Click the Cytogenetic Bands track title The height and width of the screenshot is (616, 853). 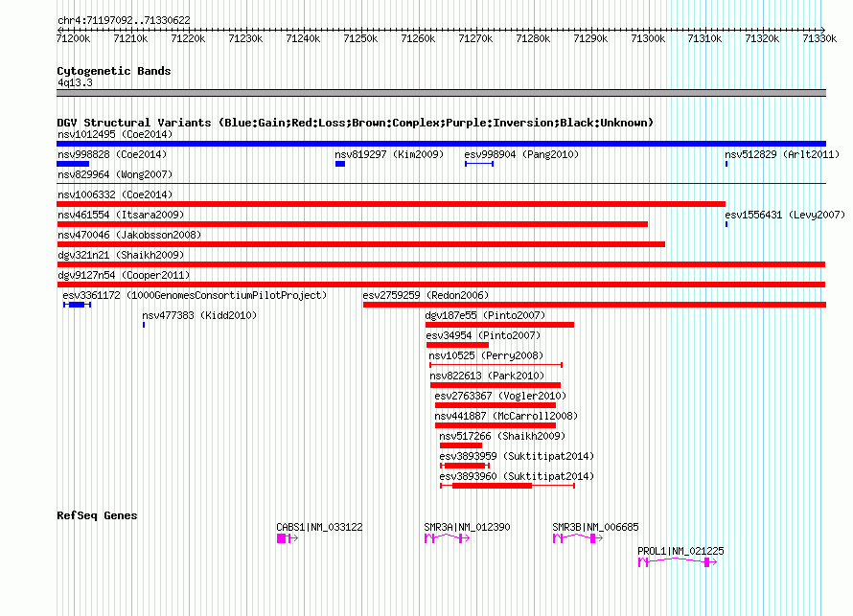[114, 71]
